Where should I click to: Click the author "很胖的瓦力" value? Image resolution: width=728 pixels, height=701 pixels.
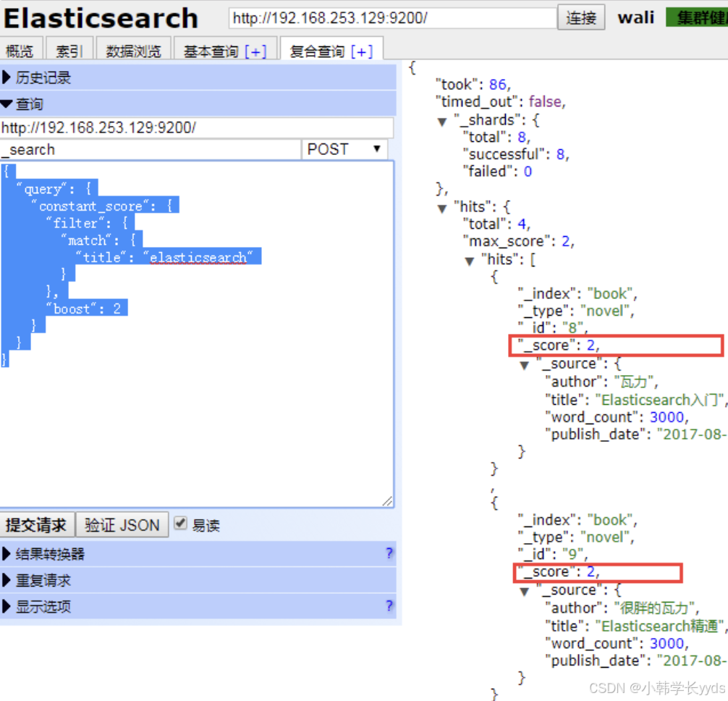pyautogui.click(x=654, y=608)
